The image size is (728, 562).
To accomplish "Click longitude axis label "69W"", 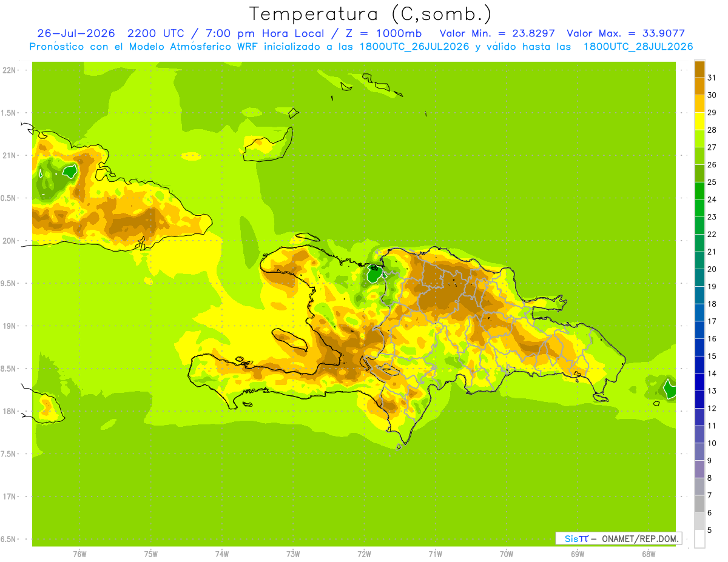I will pos(578,554).
